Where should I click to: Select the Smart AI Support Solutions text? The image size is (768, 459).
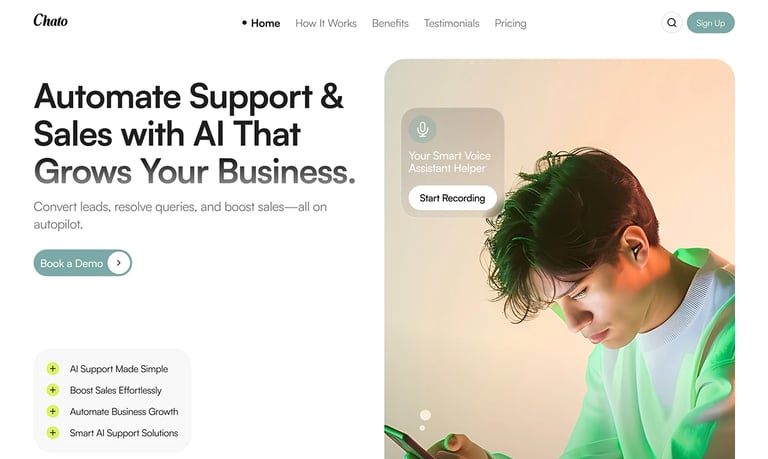click(x=124, y=433)
